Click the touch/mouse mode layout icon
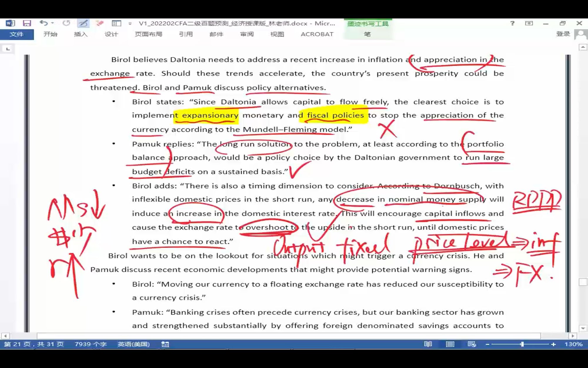Viewport: 588px width, 368px height. pyautogui.click(x=116, y=23)
